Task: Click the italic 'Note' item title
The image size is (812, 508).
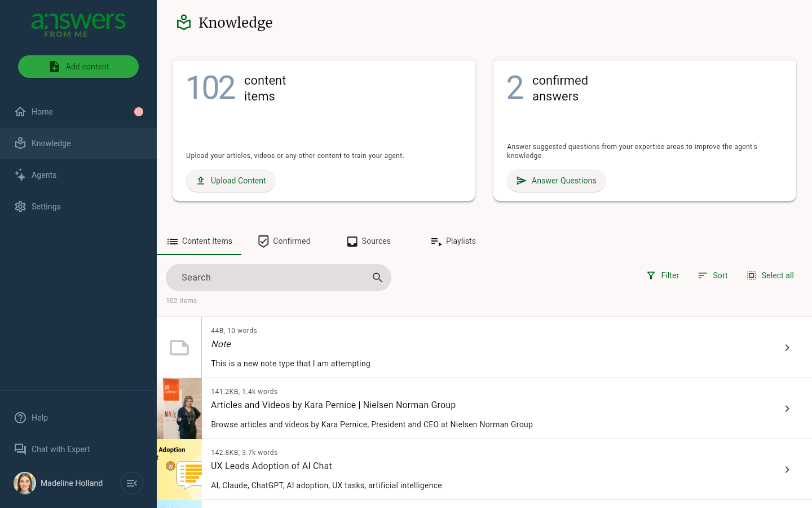Action: pyautogui.click(x=221, y=344)
